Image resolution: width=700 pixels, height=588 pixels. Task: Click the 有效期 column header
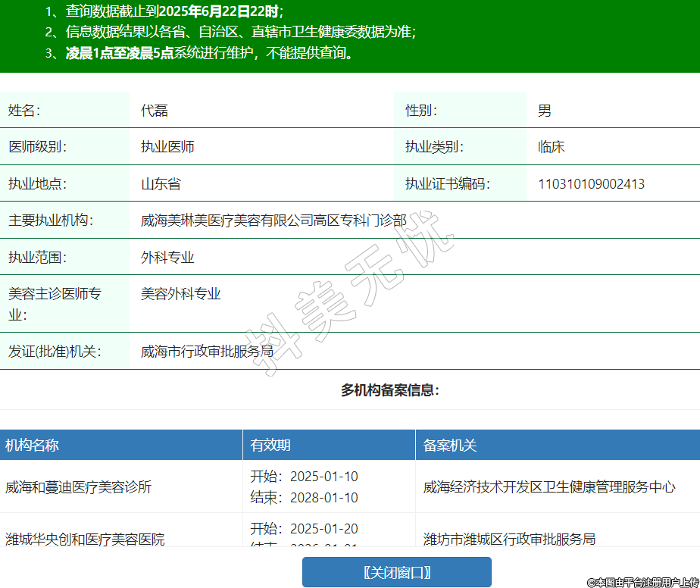(x=270, y=446)
